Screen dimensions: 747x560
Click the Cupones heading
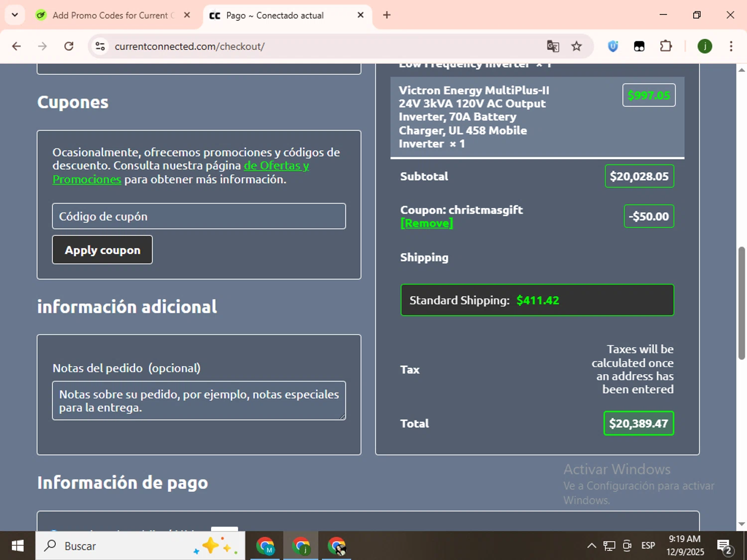pyautogui.click(x=73, y=102)
